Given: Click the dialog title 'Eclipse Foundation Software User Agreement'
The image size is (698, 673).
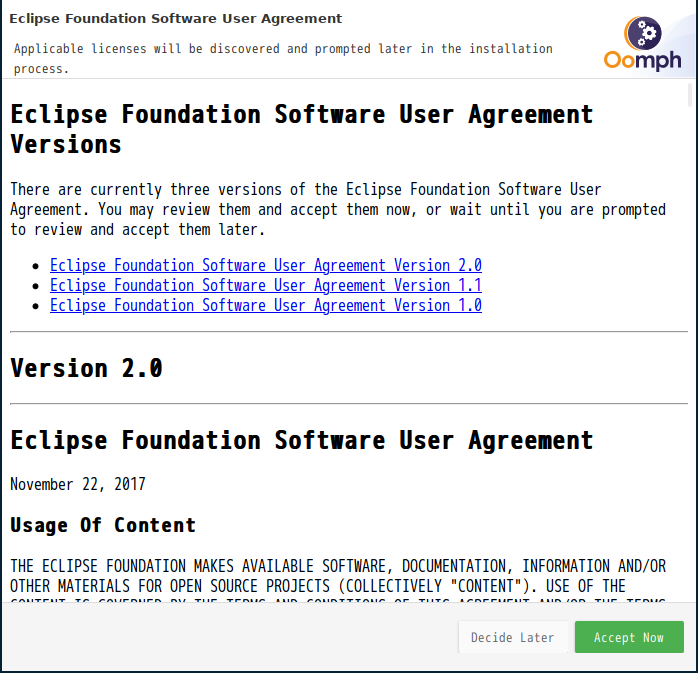Looking at the screenshot, I should point(176,19).
